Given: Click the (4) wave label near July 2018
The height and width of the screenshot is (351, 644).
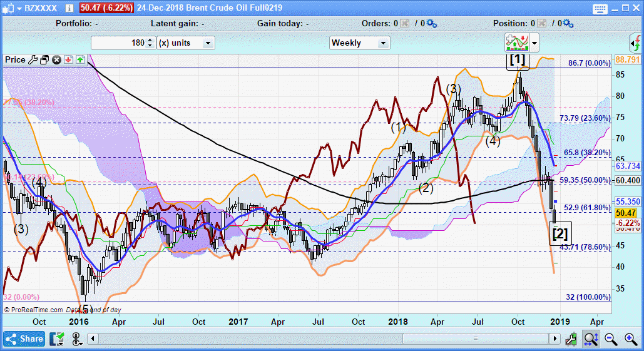Looking at the screenshot, I should (493, 141).
